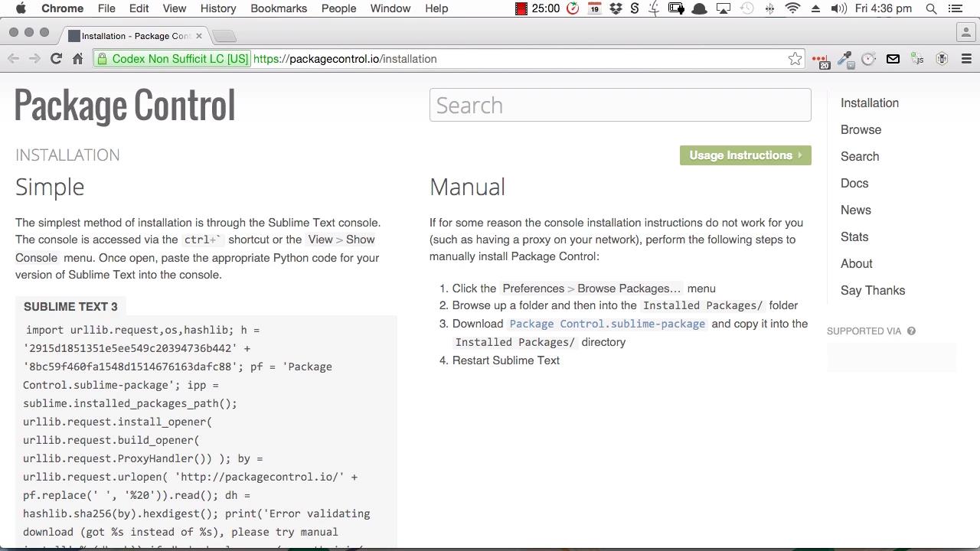The width and height of the screenshot is (980, 551).
Task: Open the AirPlay display menu
Action: (724, 8)
